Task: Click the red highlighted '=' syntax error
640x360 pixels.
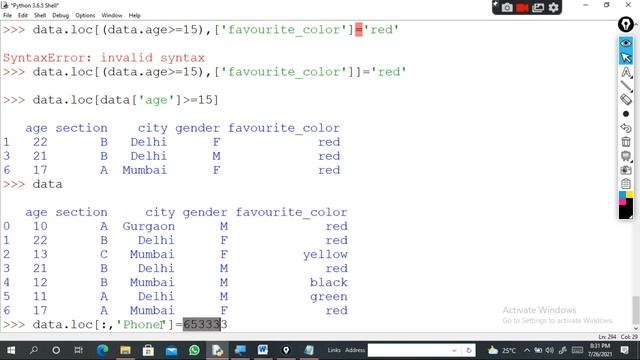Action: (x=358, y=30)
